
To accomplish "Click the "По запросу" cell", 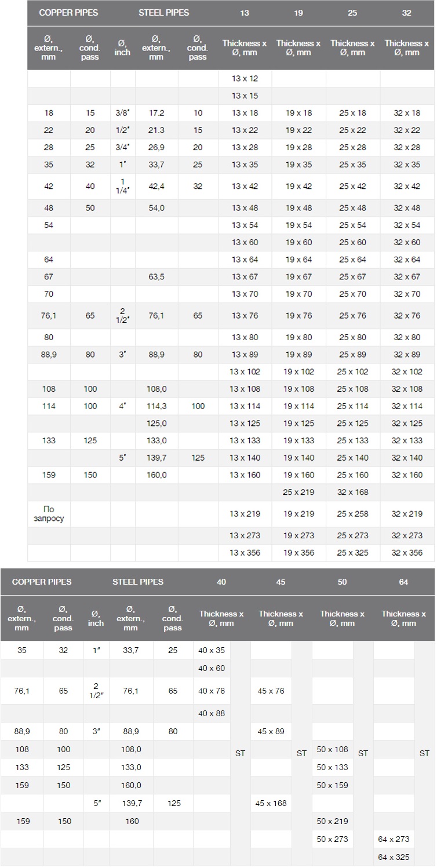I will coord(49,514).
